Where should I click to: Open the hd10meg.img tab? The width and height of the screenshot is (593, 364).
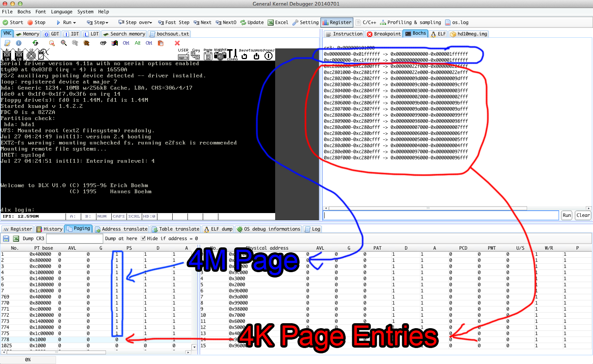pos(469,34)
